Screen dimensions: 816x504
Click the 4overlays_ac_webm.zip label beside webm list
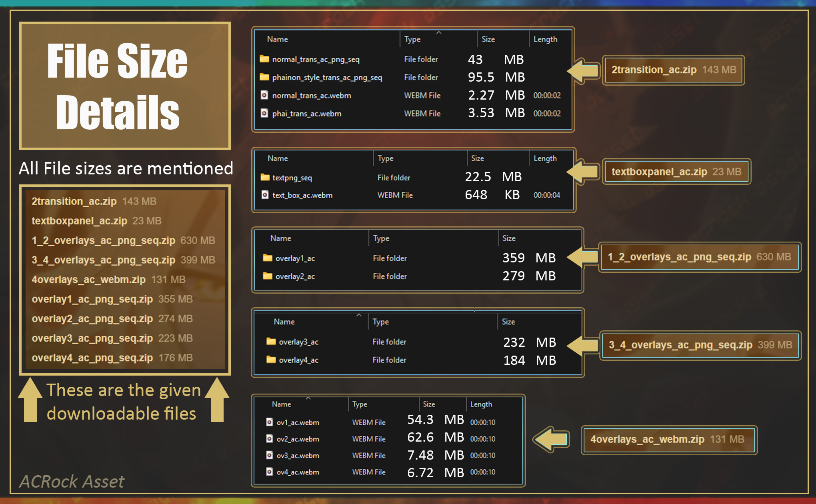point(669,439)
